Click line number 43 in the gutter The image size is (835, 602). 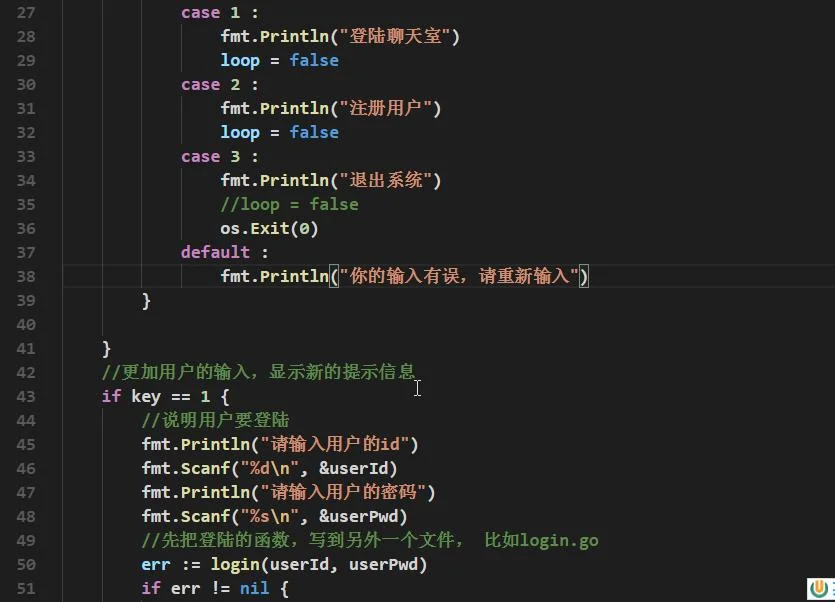tap(26, 396)
